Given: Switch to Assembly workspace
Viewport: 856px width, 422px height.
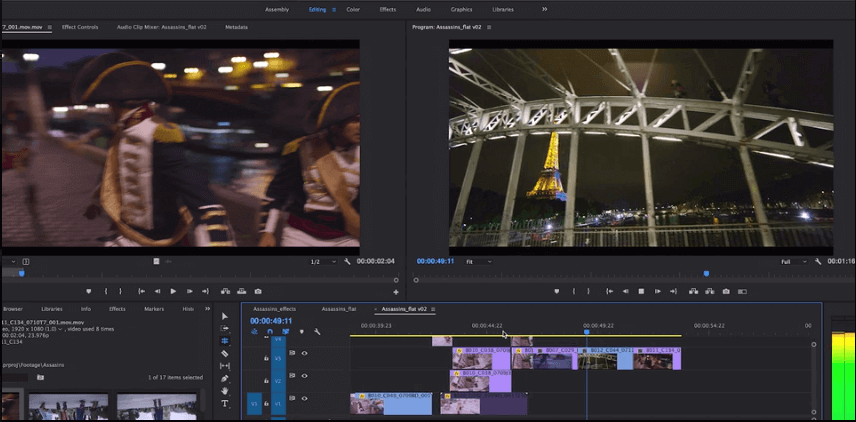Looking at the screenshot, I should tap(277, 10).
